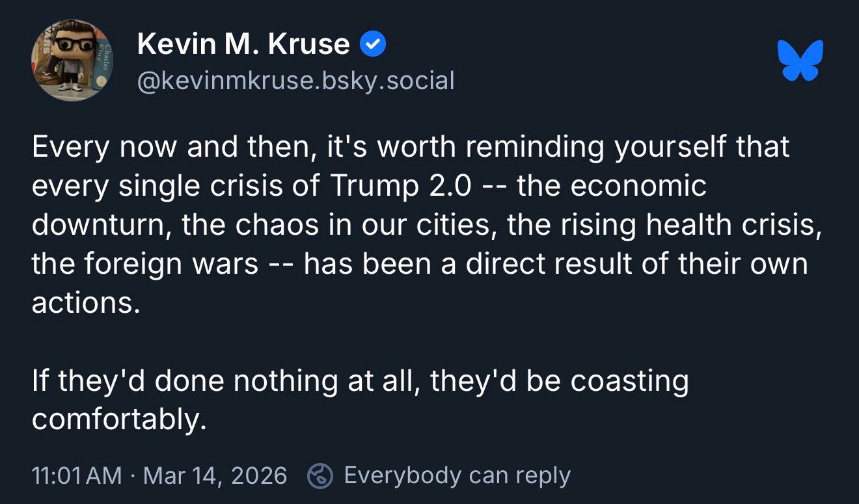Select the "Everybody can reply" label
This screenshot has width=859, height=504.
point(457,475)
